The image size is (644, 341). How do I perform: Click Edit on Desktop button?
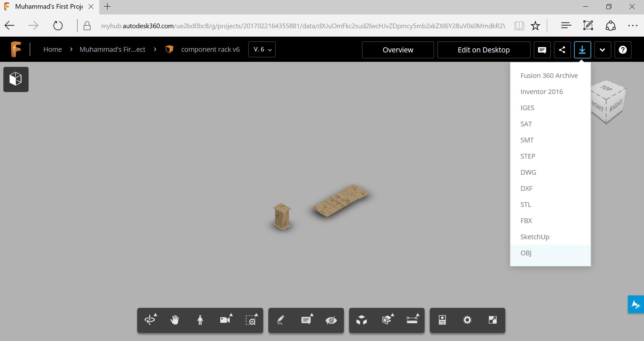coord(484,50)
